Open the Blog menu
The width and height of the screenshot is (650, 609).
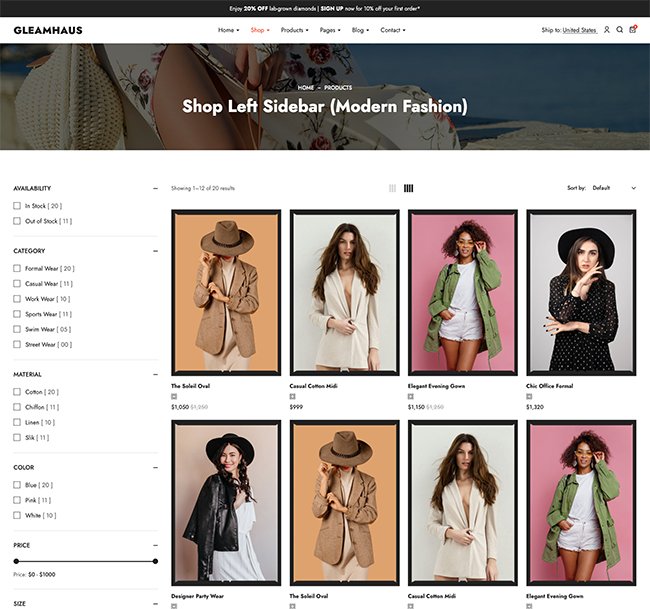pyautogui.click(x=360, y=30)
